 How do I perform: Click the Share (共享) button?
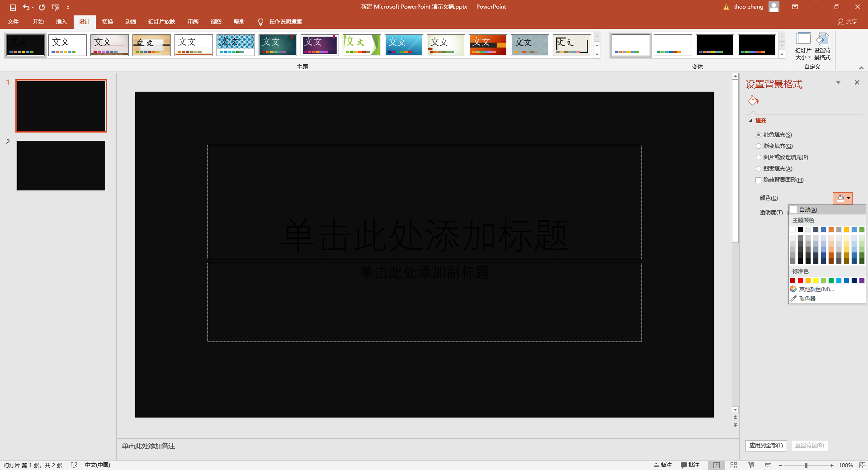pyautogui.click(x=847, y=22)
